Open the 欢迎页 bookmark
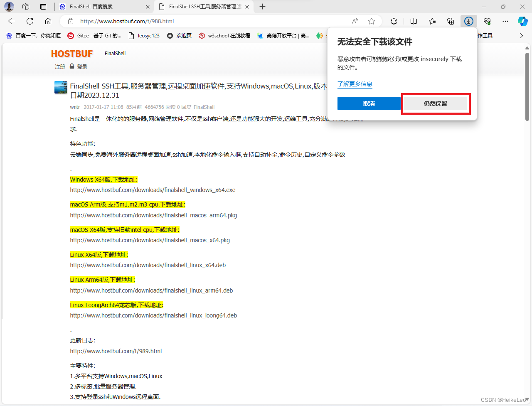 pyautogui.click(x=180, y=36)
